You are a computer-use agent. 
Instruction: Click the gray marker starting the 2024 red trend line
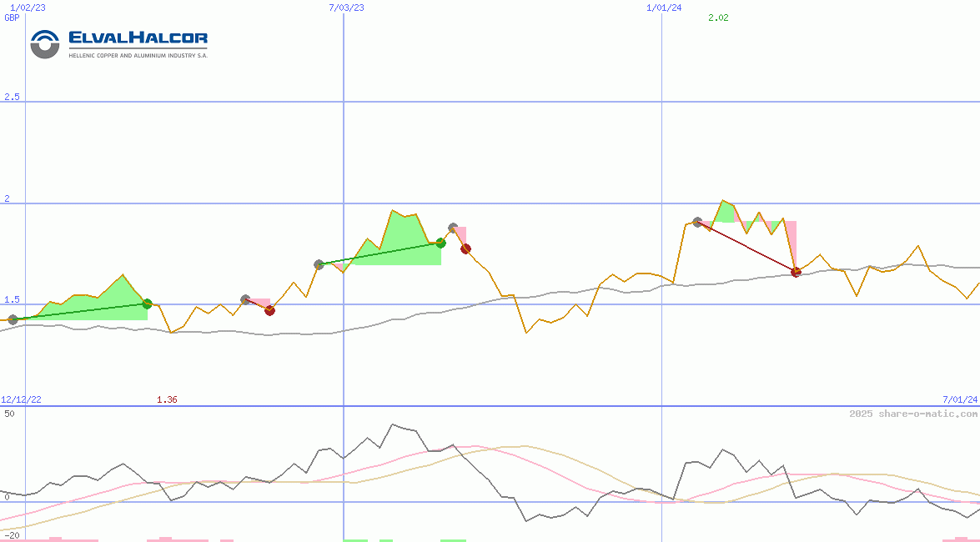697,222
